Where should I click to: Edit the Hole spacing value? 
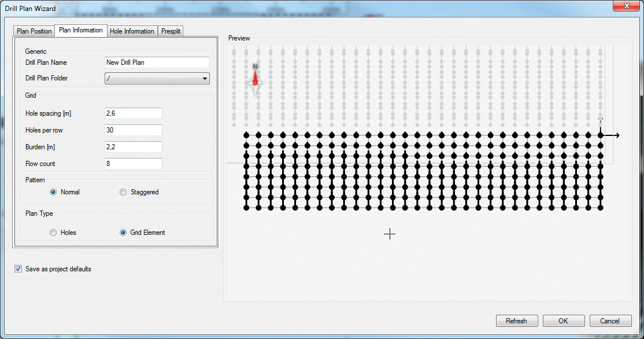coord(133,113)
